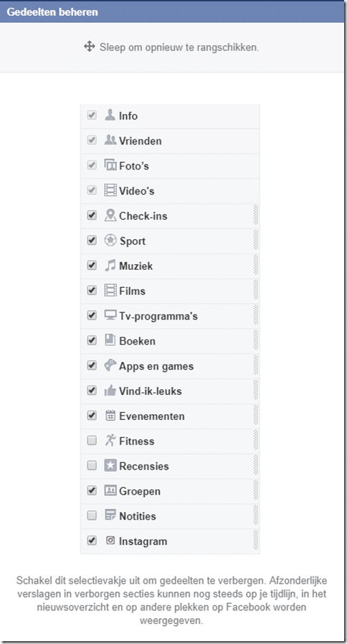The height and width of the screenshot is (644, 347).
Task: Click the Vind-ik-leuks thumbs-up icon
Action: tap(110, 391)
